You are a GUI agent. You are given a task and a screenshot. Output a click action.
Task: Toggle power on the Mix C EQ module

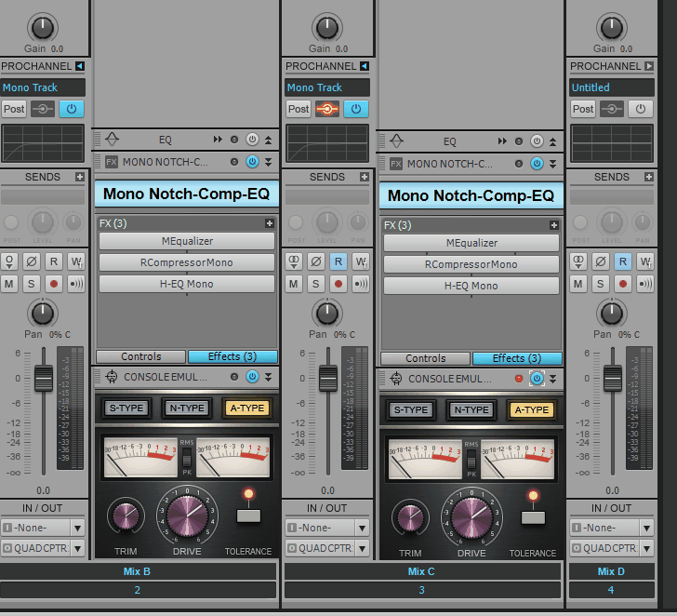537,141
